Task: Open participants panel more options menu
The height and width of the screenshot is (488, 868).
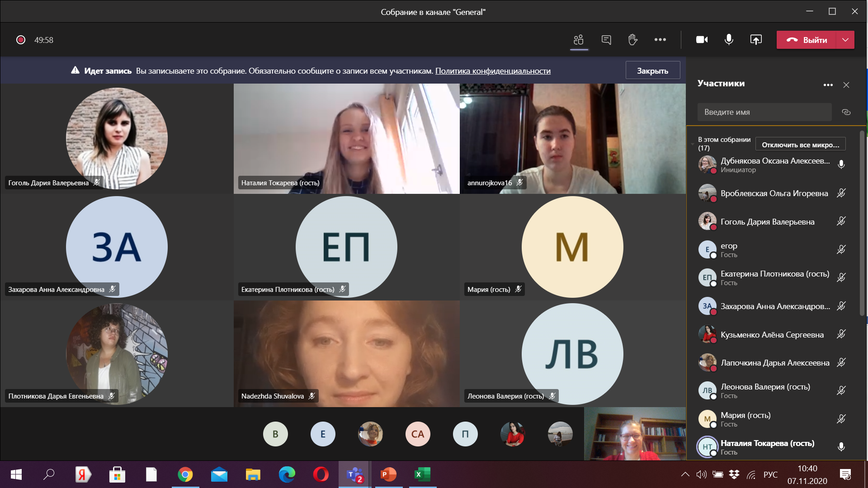Action: pos(828,85)
